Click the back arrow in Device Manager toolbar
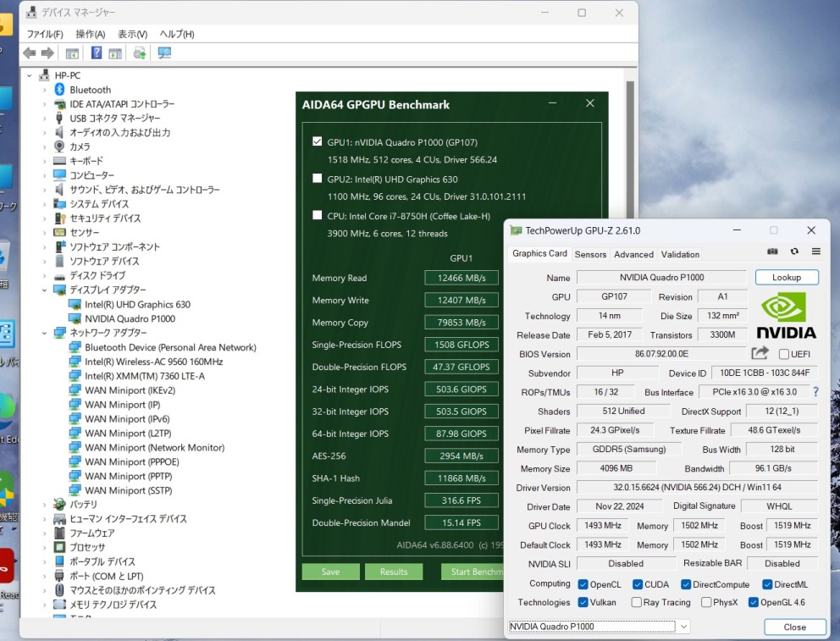The width and height of the screenshot is (840, 641). point(30,53)
